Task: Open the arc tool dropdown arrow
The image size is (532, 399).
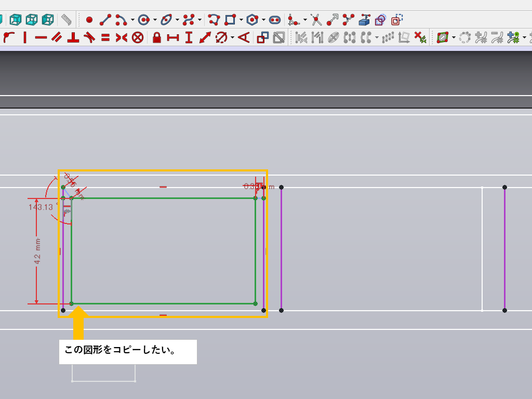Action: pyautogui.click(x=132, y=21)
